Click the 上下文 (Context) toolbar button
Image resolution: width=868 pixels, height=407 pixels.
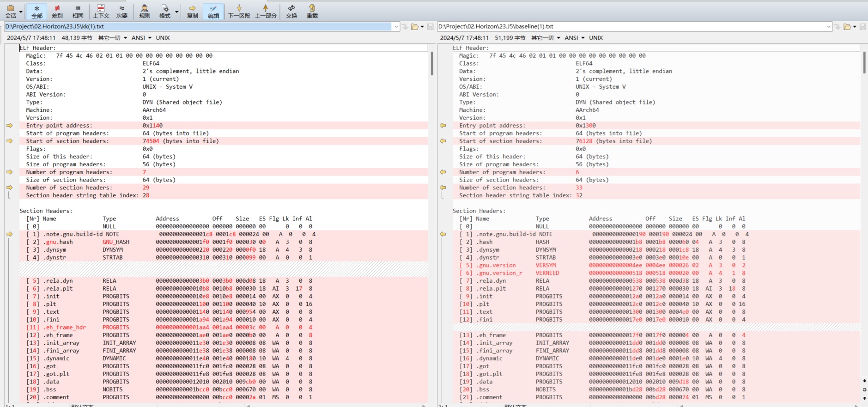101,11
